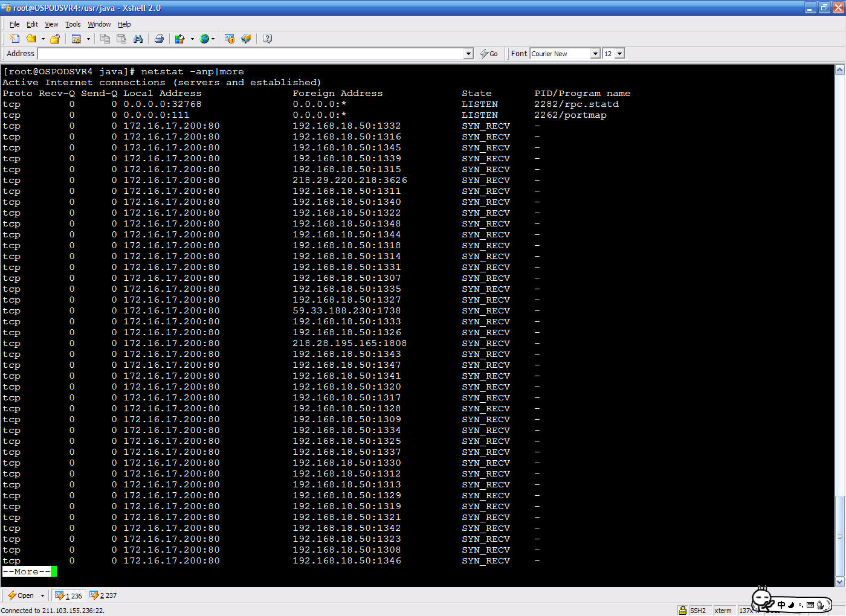Click foreign address 192.168.18.50:1332

[x=347, y=126]
